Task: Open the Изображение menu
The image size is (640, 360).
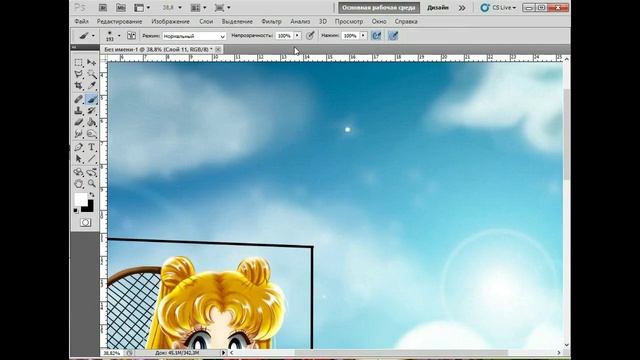Action: [171, 21]
